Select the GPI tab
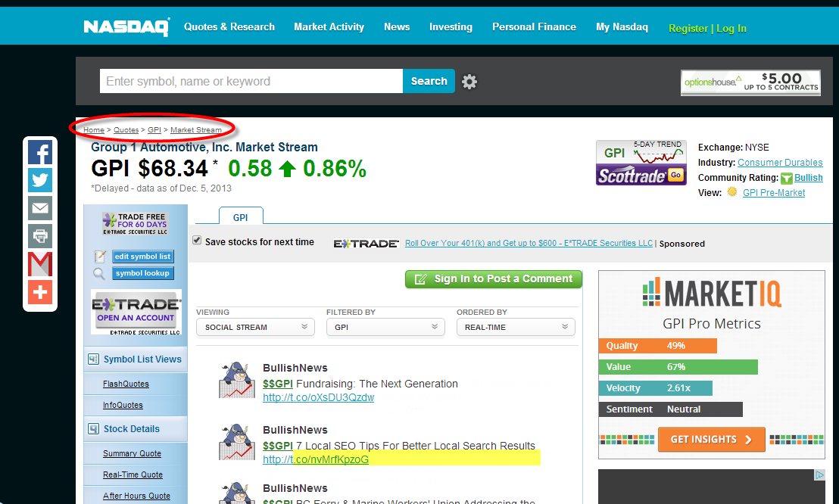 (x=241, y=217)
